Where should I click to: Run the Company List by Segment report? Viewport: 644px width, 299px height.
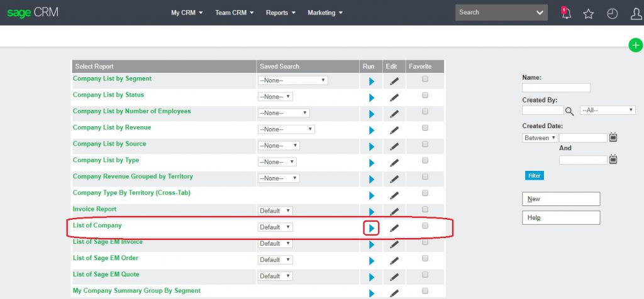371,81
